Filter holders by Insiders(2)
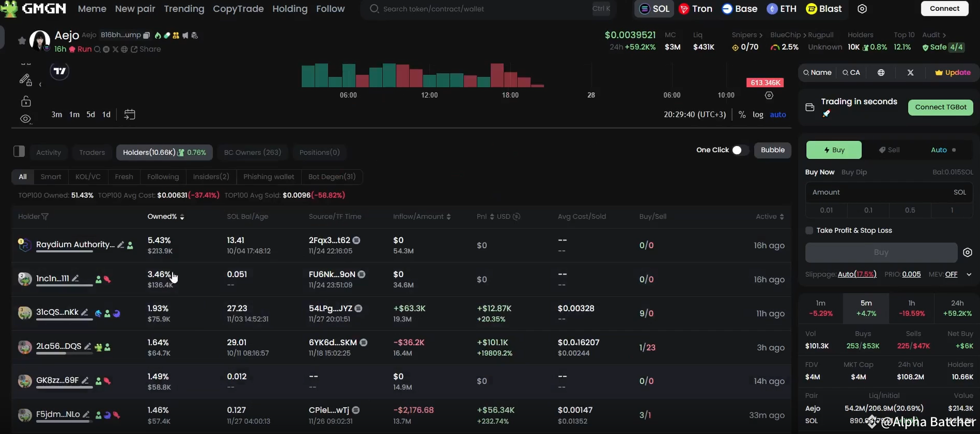 [x=211, y=176]
